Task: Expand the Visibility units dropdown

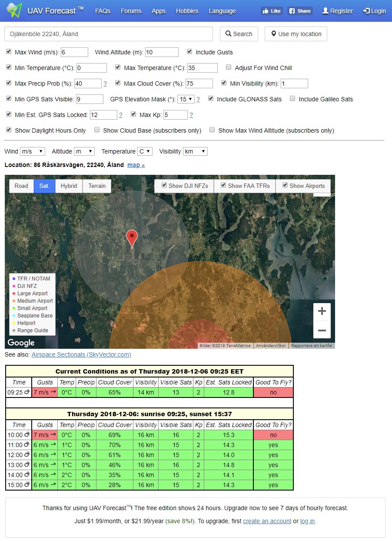Action: (x=195, y=151)
